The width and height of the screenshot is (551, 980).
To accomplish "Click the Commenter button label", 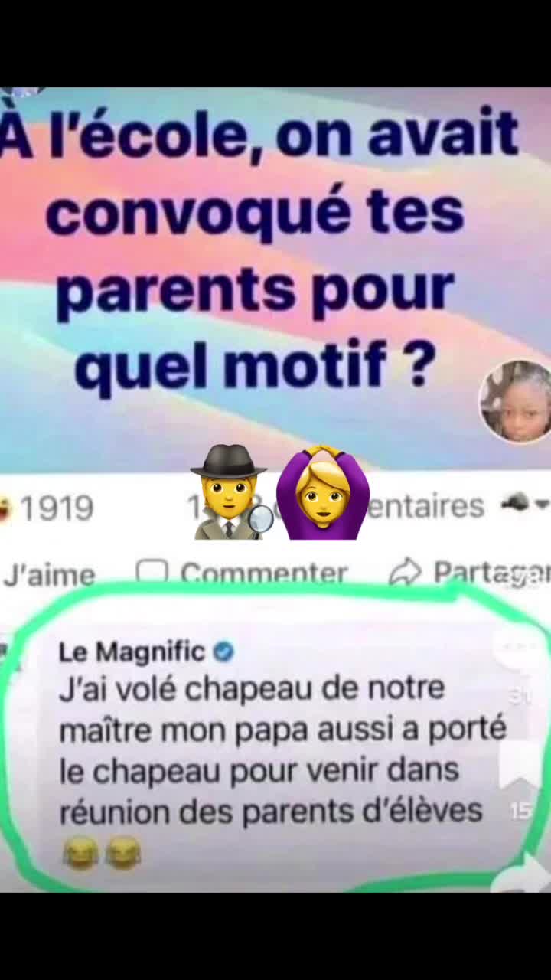I will [264, 573].
